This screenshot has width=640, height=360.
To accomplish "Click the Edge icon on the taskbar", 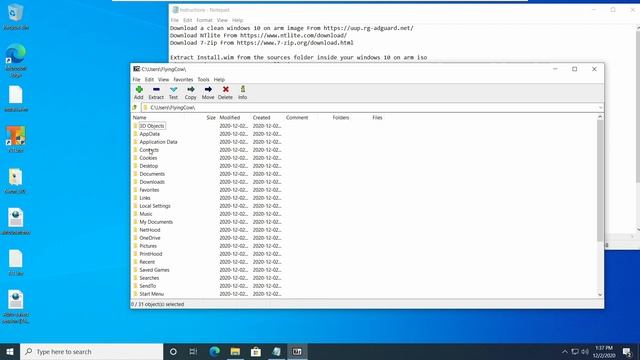I will point(215,351).
